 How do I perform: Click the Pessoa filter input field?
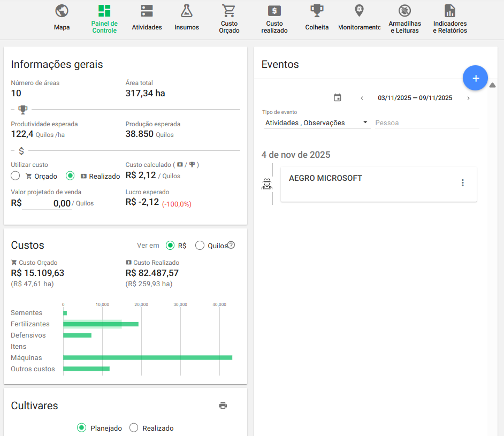(426, 123)
